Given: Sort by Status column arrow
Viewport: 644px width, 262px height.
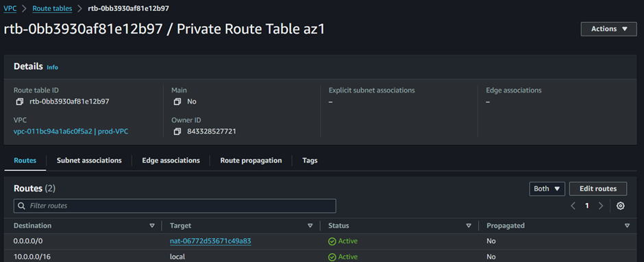Looking at the screenshot, I should tap(468, 226).
